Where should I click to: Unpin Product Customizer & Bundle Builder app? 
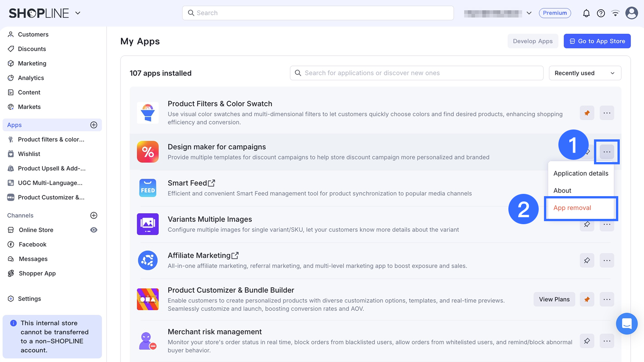587,299
